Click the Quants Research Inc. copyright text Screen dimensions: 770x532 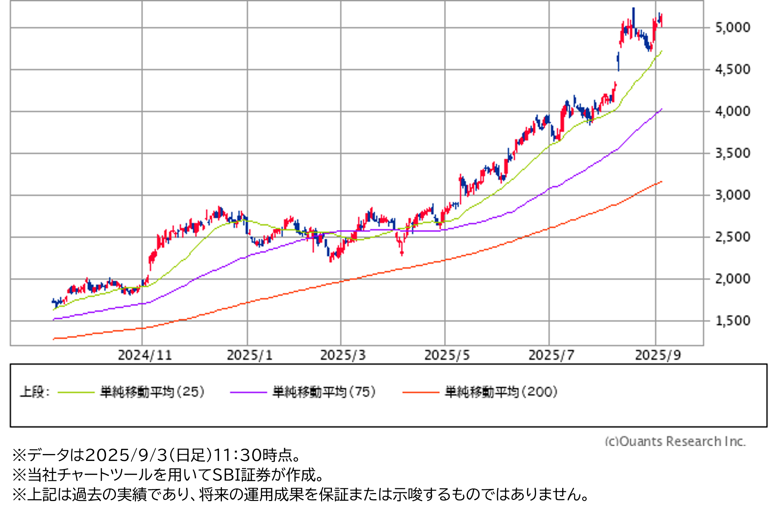pyautogui.click(x=675, y=441)
